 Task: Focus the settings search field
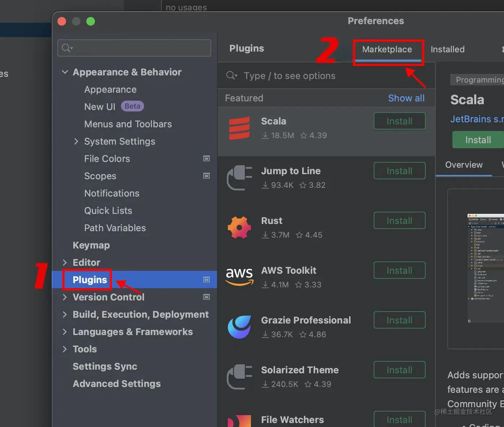click(134, 48)
